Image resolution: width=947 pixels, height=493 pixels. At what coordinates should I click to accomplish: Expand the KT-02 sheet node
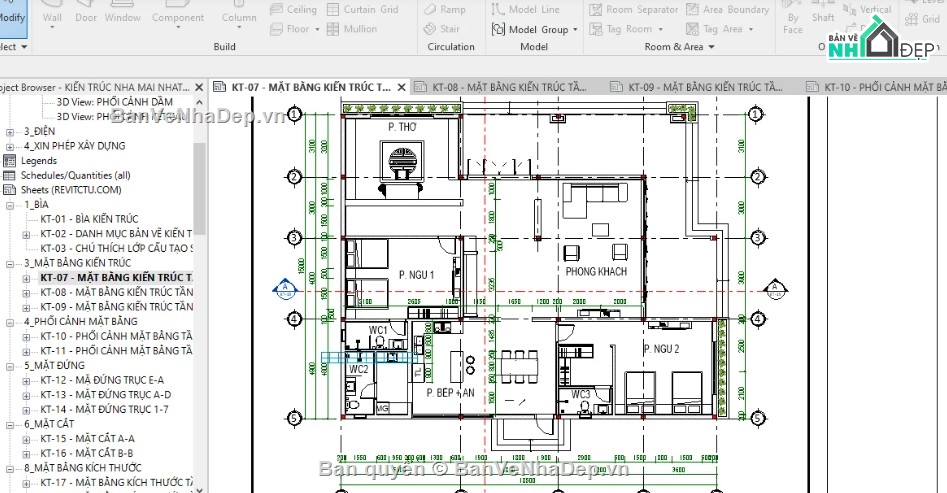click(x=26, y=234)
